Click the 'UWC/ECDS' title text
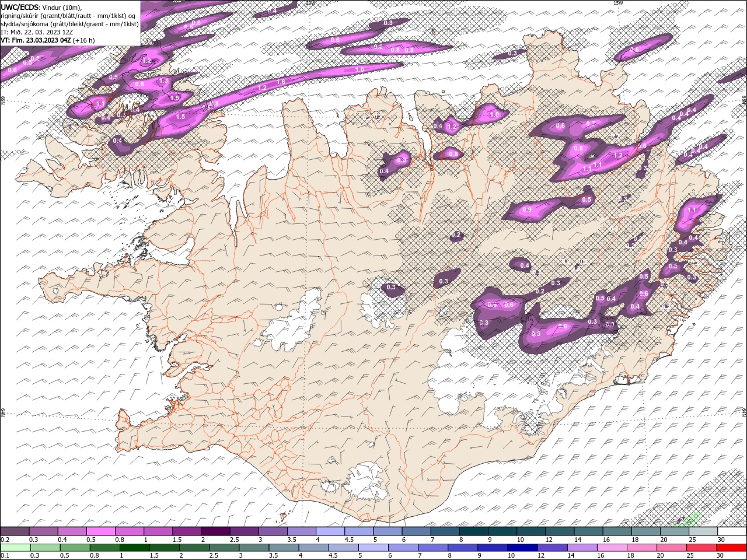747x560 pixels. pos(20,7)
